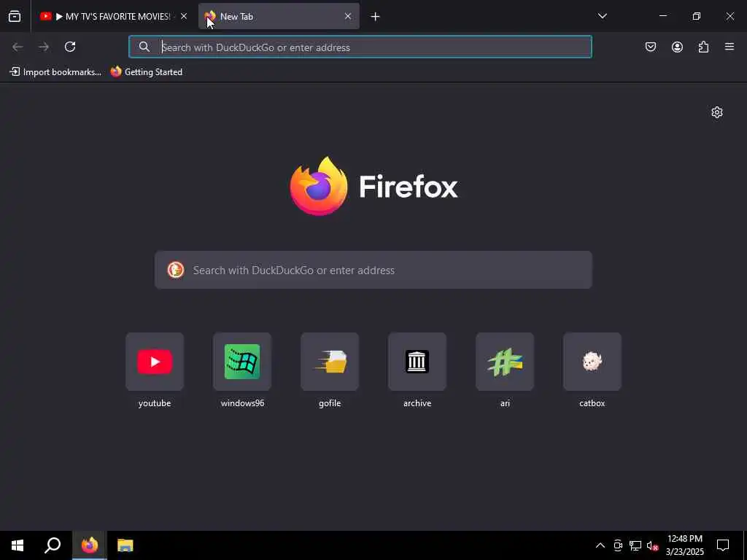Open the notification center icon

[x=723, y=545]
